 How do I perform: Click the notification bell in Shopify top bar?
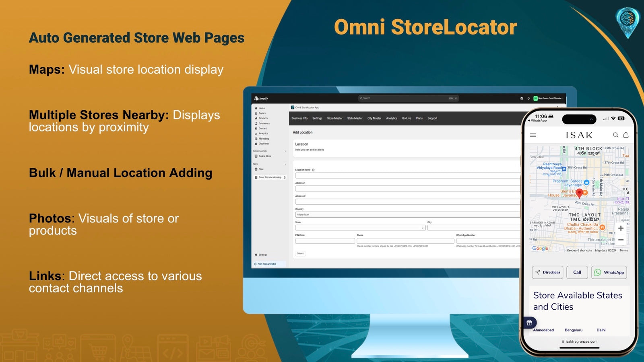pyautogui.click(x=528, y=98)
